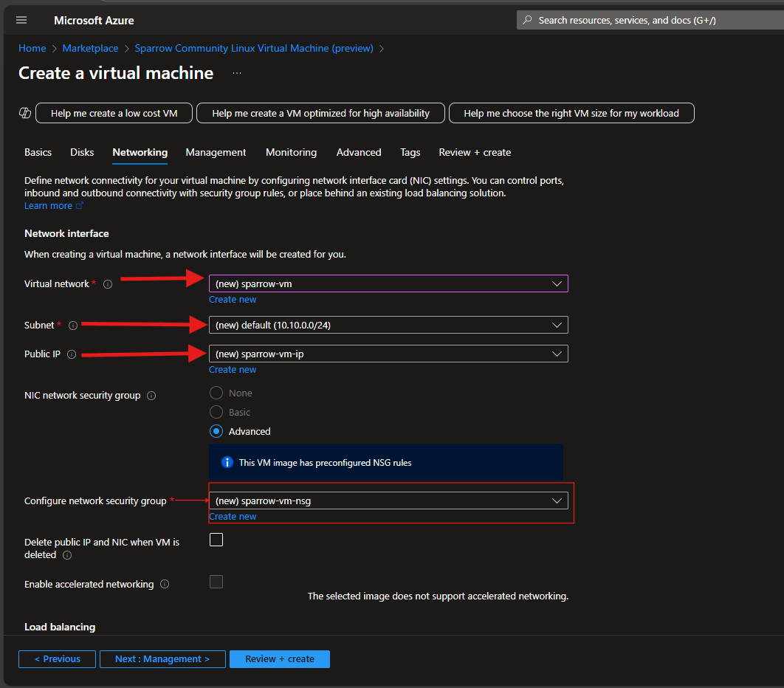Select the None radio option for NIC security group
Image resolution: width=784 pixels, height=688 pixels.
[216, 393]
